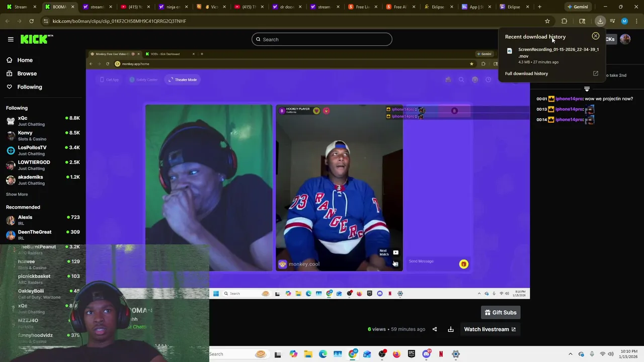The image size is (644, 362).
Task: Open File Explorer on the taskbar
Action: pos(308,354)
